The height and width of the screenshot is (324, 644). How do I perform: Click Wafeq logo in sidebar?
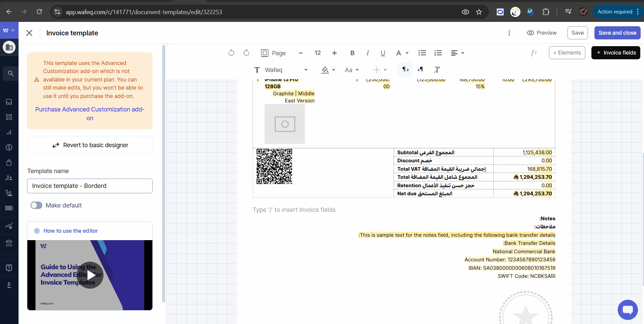coord(6,30)
